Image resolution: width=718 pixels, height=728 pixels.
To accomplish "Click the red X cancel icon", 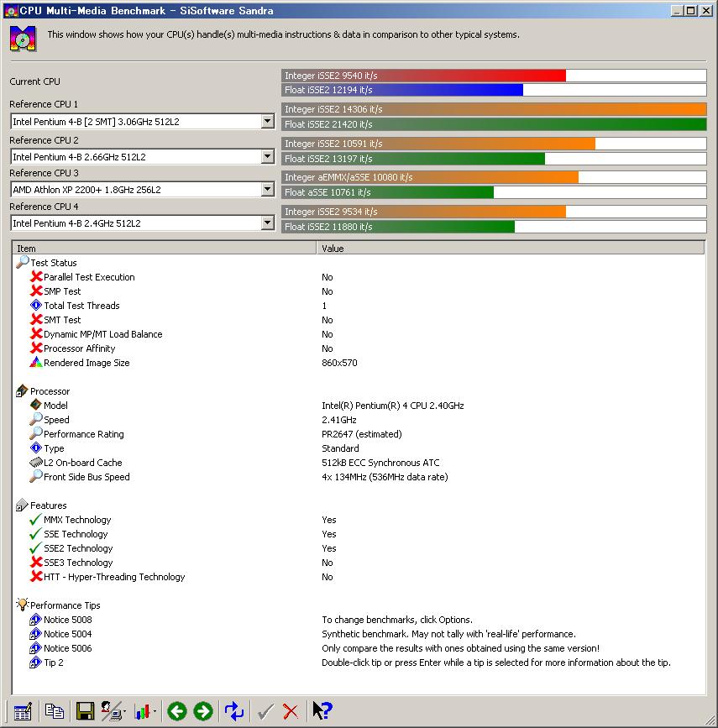I will [x=291, y=711].
